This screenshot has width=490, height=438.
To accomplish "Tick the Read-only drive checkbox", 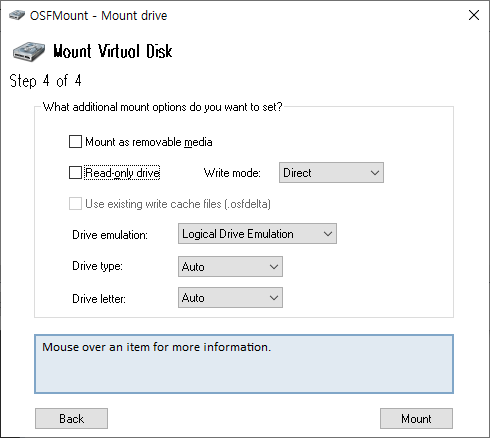I will coord(75,173).
